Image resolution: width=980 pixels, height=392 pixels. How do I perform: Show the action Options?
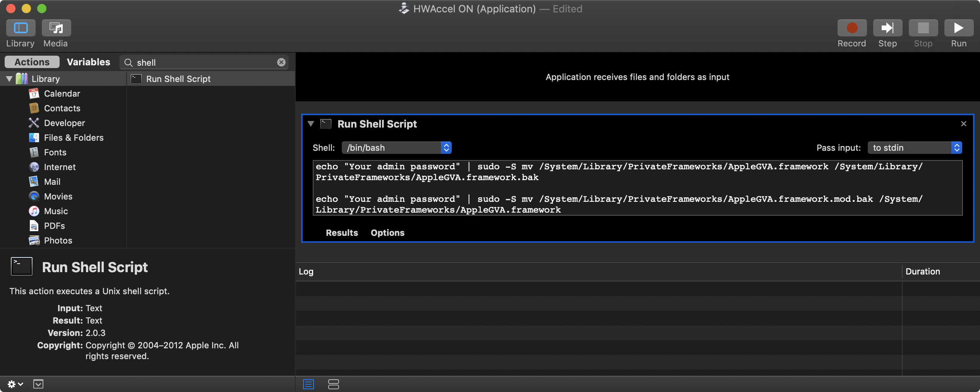(387, 233)
